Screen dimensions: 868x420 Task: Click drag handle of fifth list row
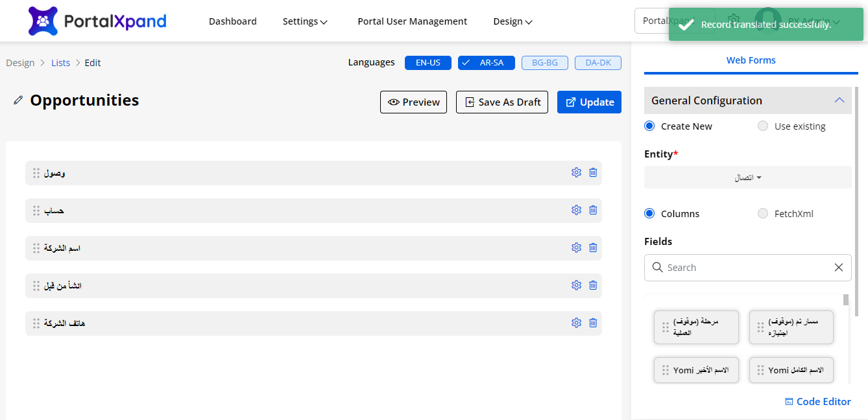point(36,323)
